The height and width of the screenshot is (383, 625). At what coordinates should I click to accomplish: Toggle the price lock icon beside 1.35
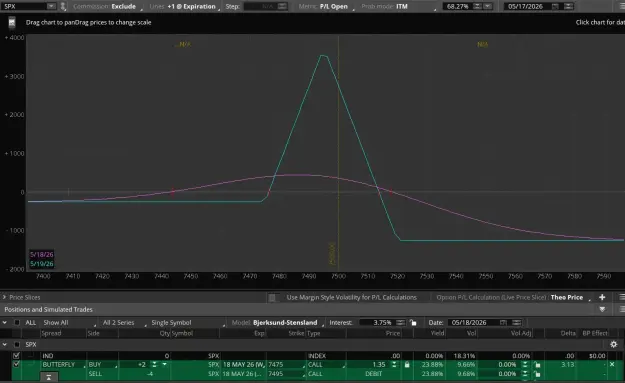tap(407, 365)
